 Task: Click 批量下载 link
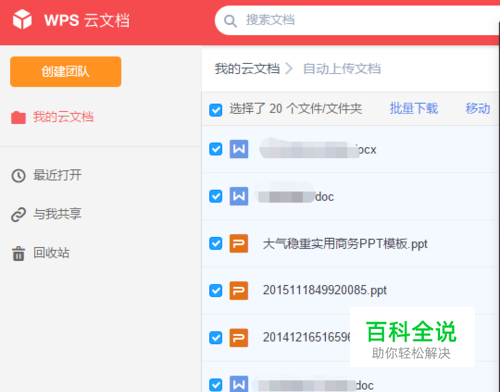[x=414, y=109]
